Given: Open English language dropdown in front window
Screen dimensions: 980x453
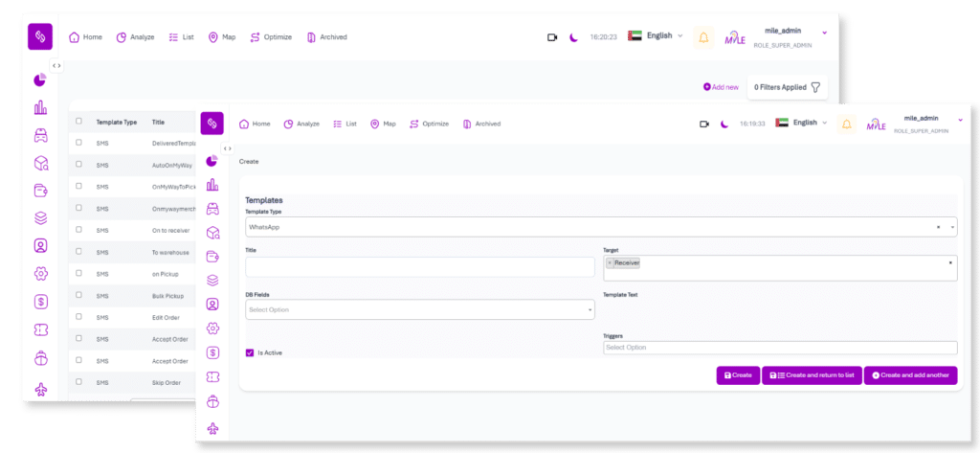Looking at the screenshot, I should click(x=801, y=123).
